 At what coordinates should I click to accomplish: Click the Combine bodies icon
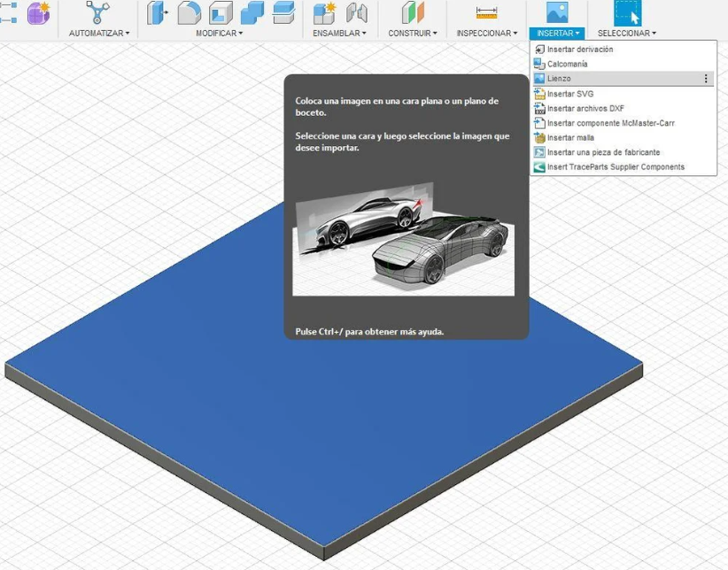252,12
